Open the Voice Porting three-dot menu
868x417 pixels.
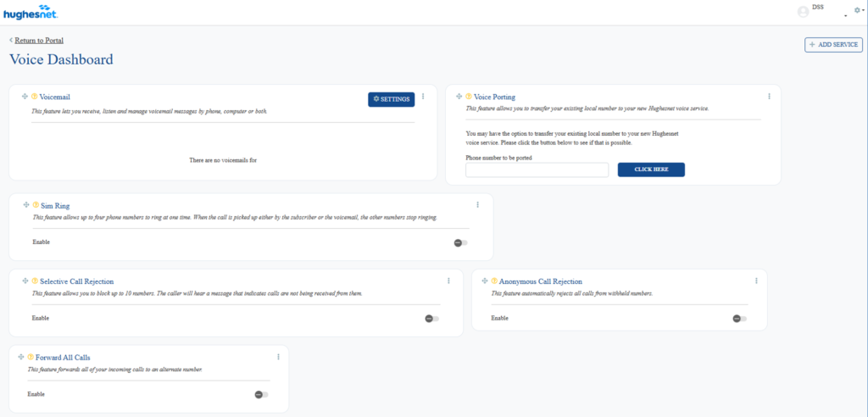pos(769,97)
